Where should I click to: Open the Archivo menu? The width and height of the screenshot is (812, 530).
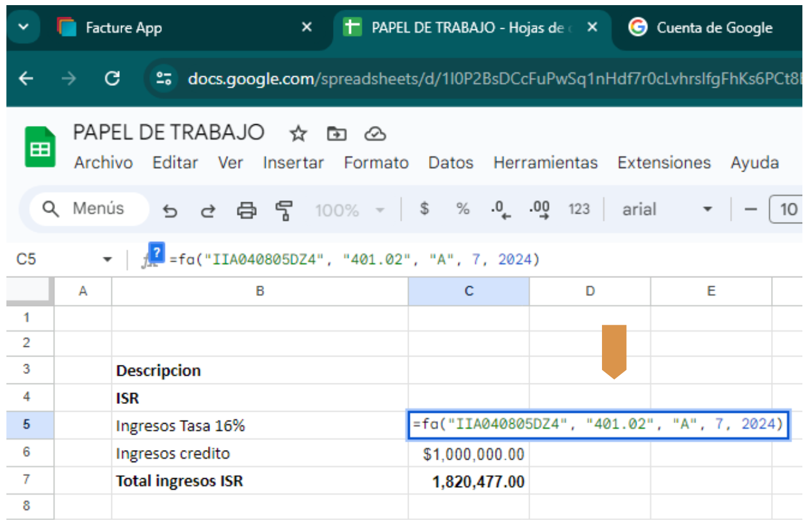pyautogui.click(x=103, y=163)
